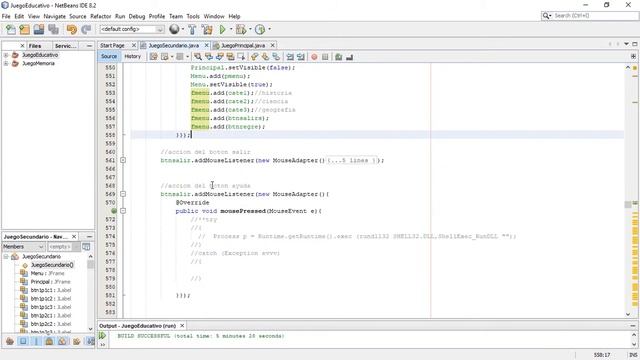Switch to the Services panel tab
This screenshot has width=640, height=360.
coord(65,46)
